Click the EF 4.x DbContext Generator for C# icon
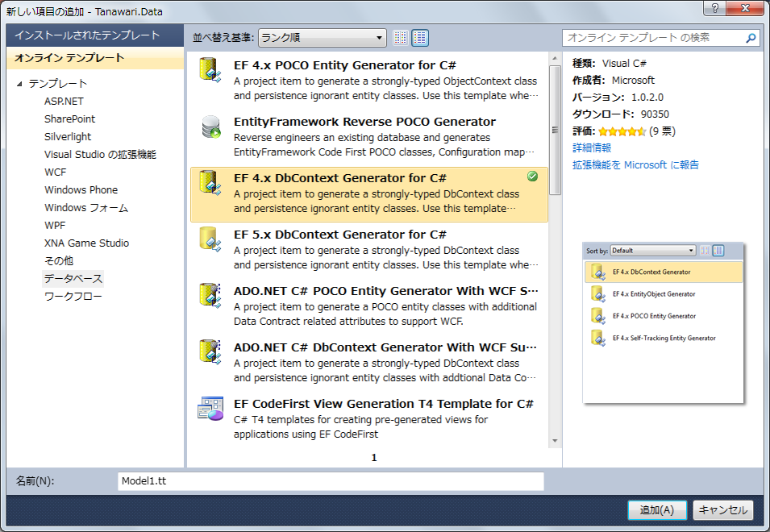 pyautogui.click(x=210, y=182)
